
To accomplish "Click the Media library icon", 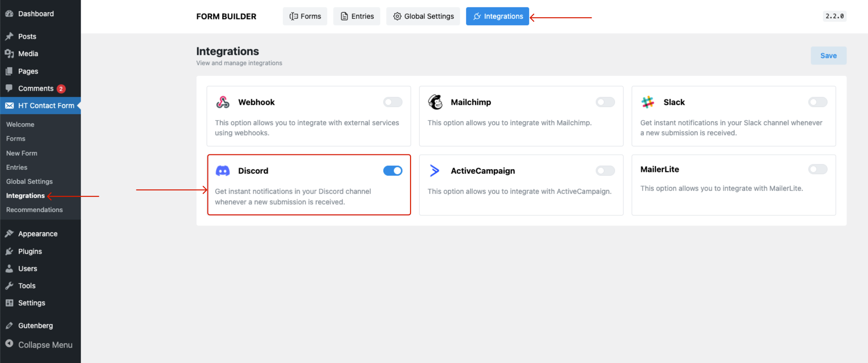I will pyautogui.click(x=9, y=54).
